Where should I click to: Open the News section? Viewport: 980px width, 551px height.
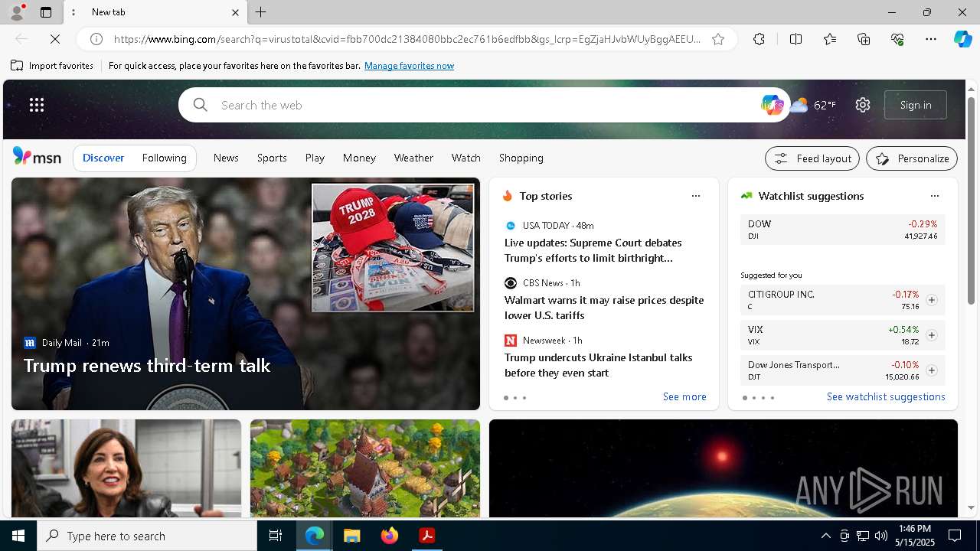click(226, 158)
